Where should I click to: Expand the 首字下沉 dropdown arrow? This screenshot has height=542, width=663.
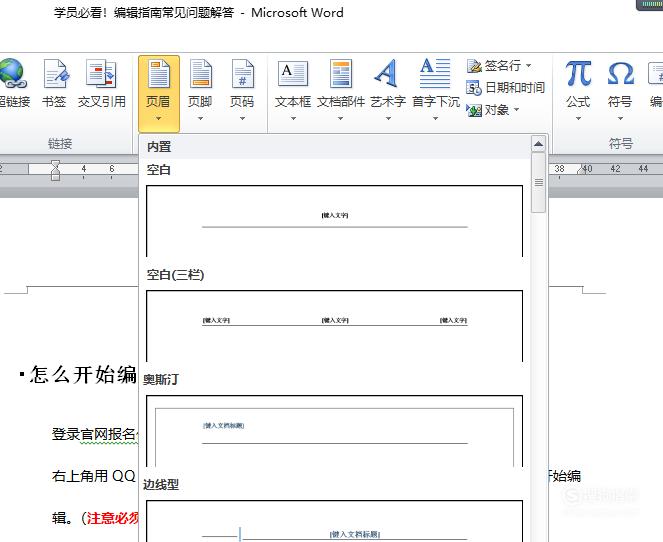coord(435,119)
